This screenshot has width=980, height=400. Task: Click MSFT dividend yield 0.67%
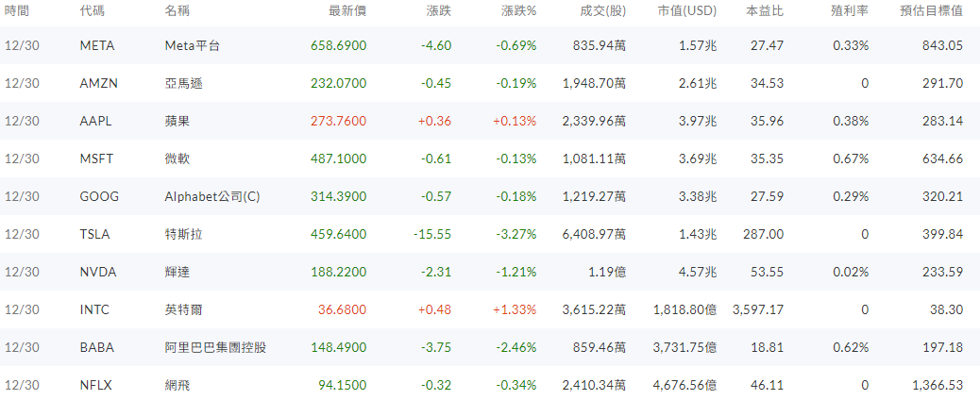(851, 158)
